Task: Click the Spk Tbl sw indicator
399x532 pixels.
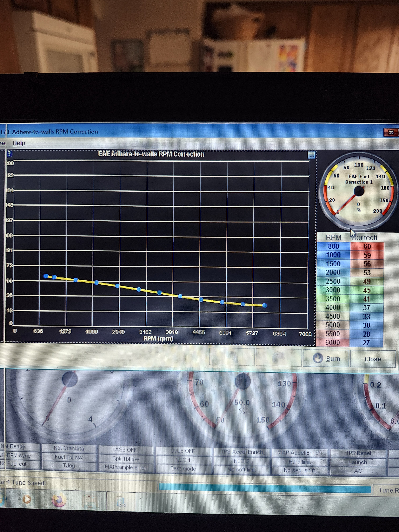Action: [x=126, y=459]
